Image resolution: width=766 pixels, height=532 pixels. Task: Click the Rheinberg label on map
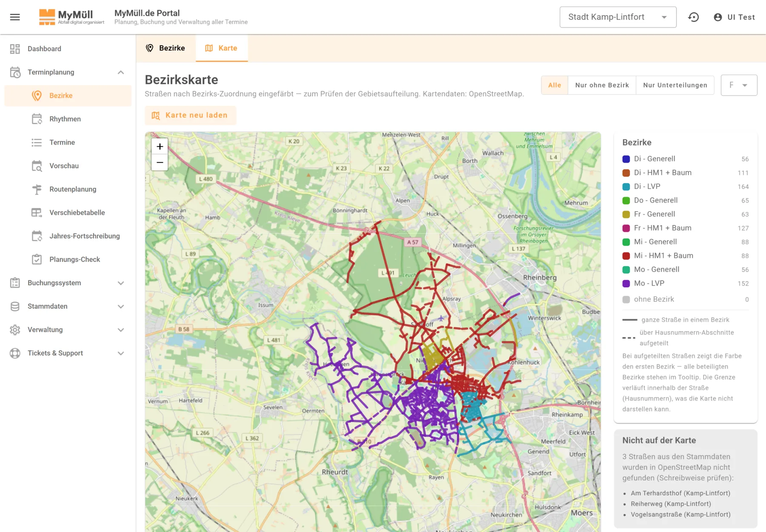540,277
